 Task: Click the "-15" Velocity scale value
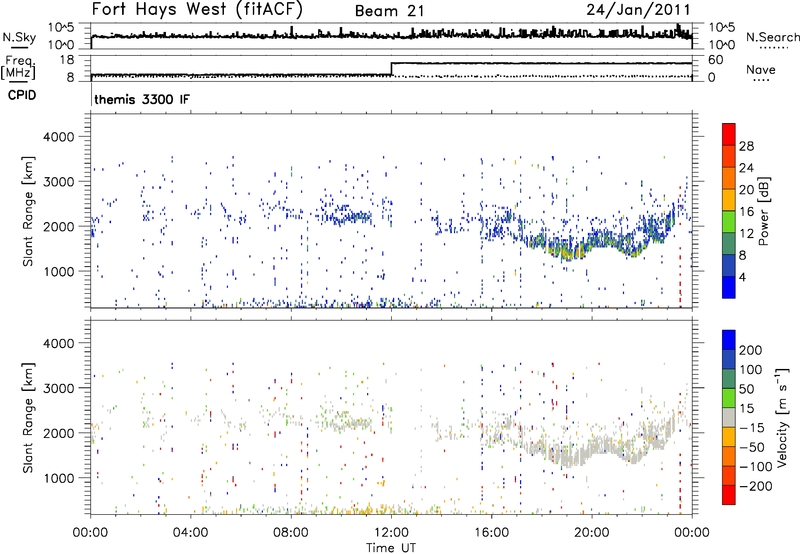[752, 427]
